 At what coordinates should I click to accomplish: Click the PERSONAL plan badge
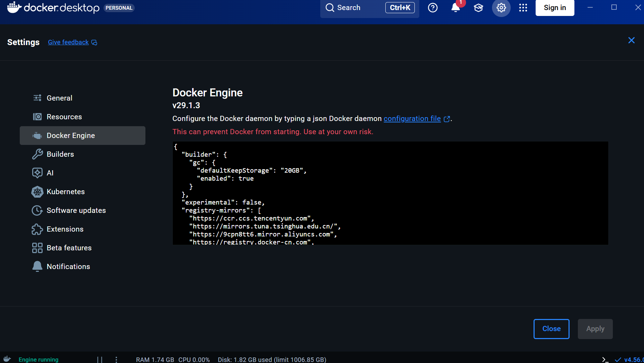[119, 8]
